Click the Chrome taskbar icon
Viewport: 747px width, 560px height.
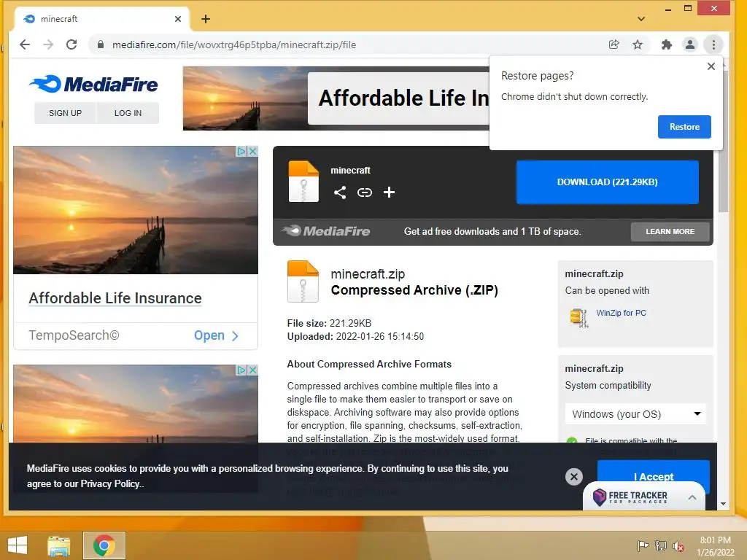pyautogui.click(x=104, y=545)
